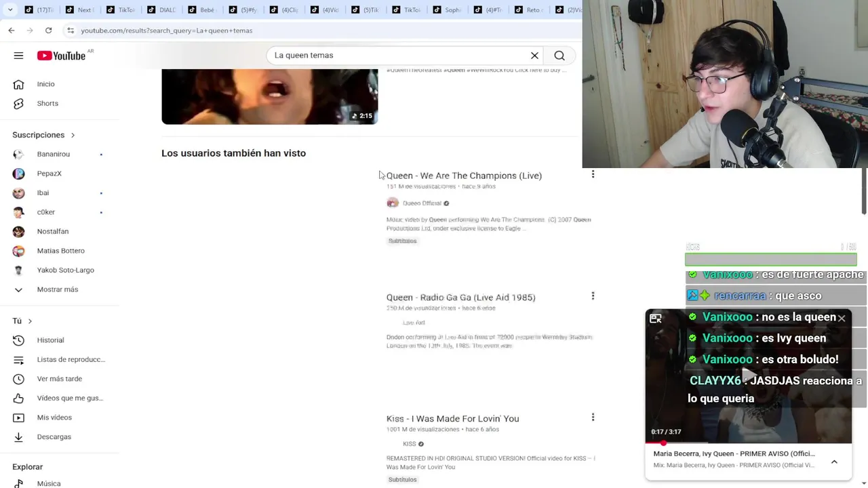Reload the YouTube results page
The image size is (868, 488).
(x=48, y=30)
